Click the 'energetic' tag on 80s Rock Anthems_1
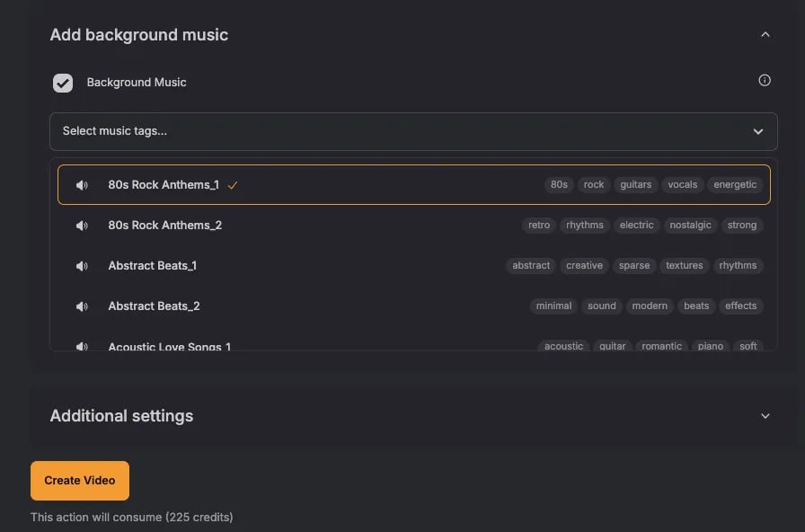Image resolution: width=805 pixels, height=532 pixels. tap(735, 185)
